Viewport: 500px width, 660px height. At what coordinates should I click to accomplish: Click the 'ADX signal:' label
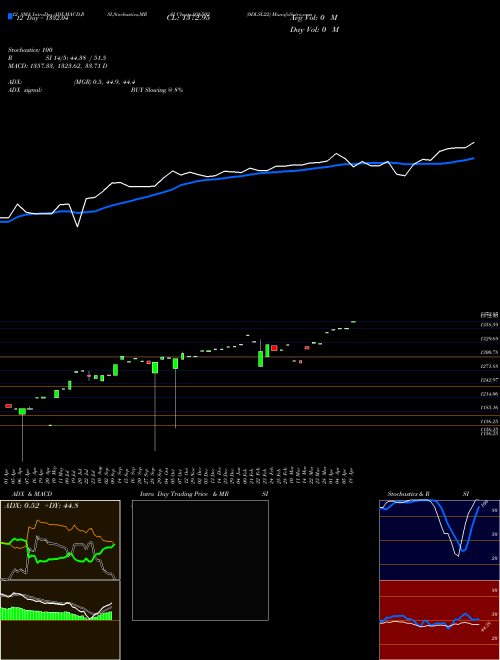[x=25, y=90]
